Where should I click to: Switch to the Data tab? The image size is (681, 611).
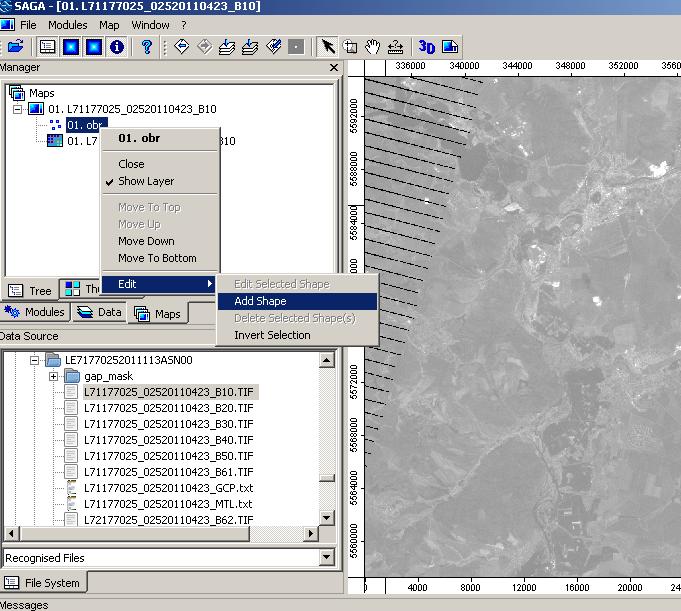[x=99, y=313]
